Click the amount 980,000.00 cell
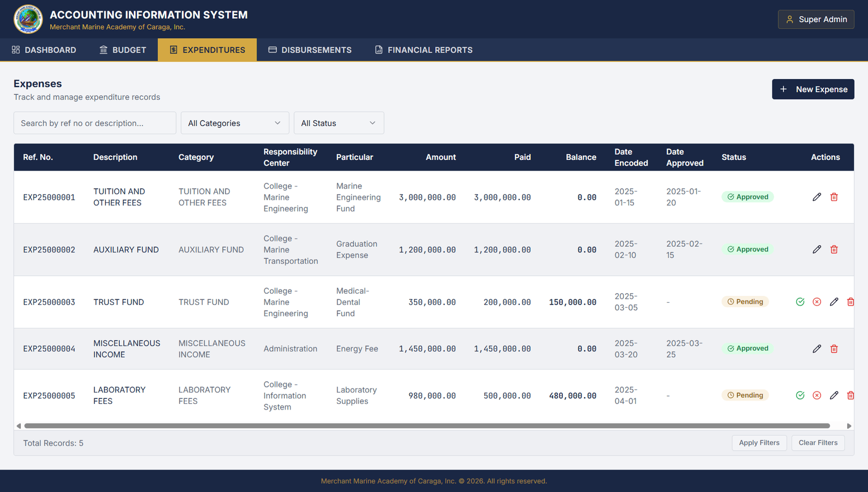This screenshot has width=868, height=492. [432, 396]
